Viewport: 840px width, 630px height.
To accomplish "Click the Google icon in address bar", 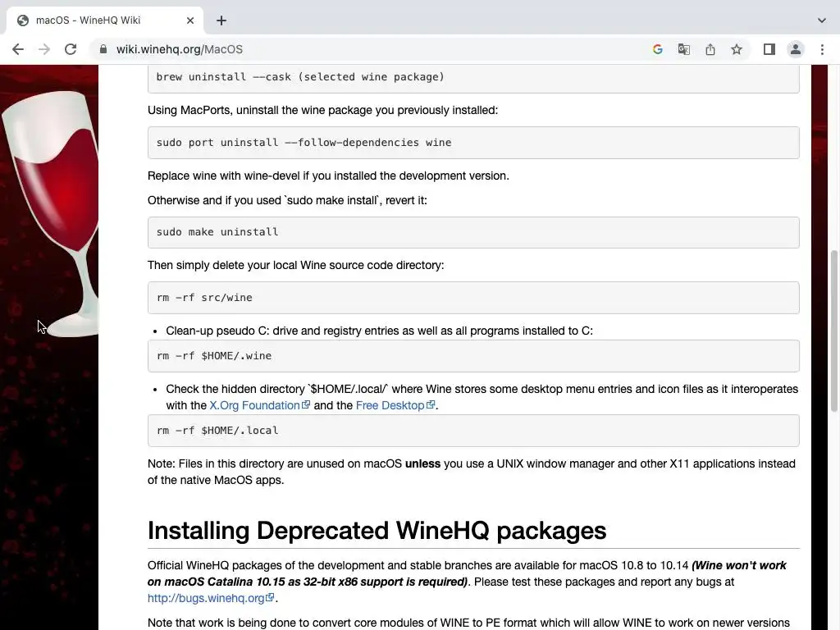I will coord(657,49).
